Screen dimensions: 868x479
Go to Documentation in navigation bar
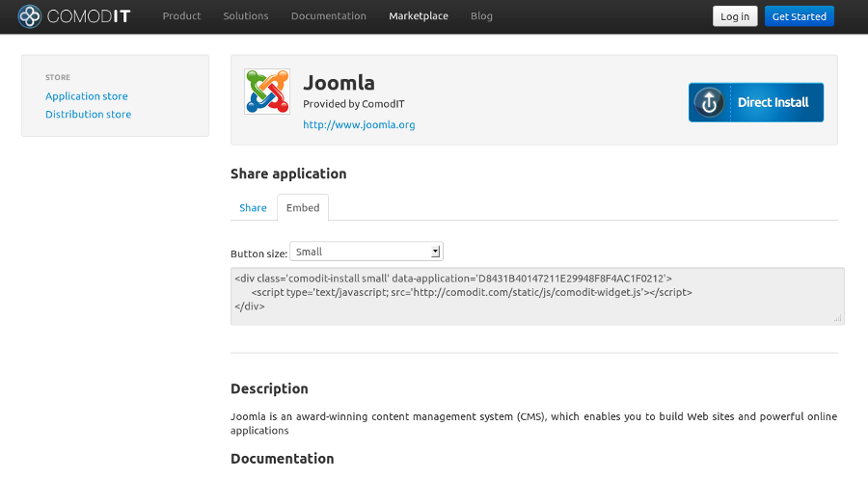(x=329, y=16)
